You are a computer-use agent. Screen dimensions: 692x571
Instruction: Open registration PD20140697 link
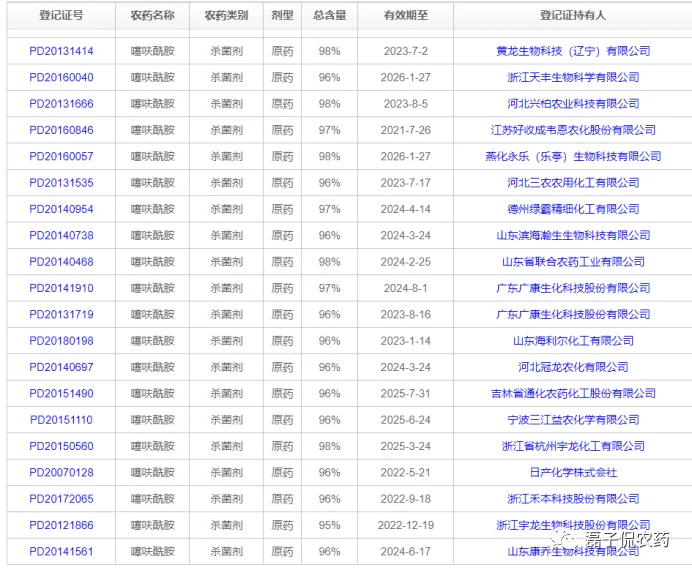coord(61,367)
